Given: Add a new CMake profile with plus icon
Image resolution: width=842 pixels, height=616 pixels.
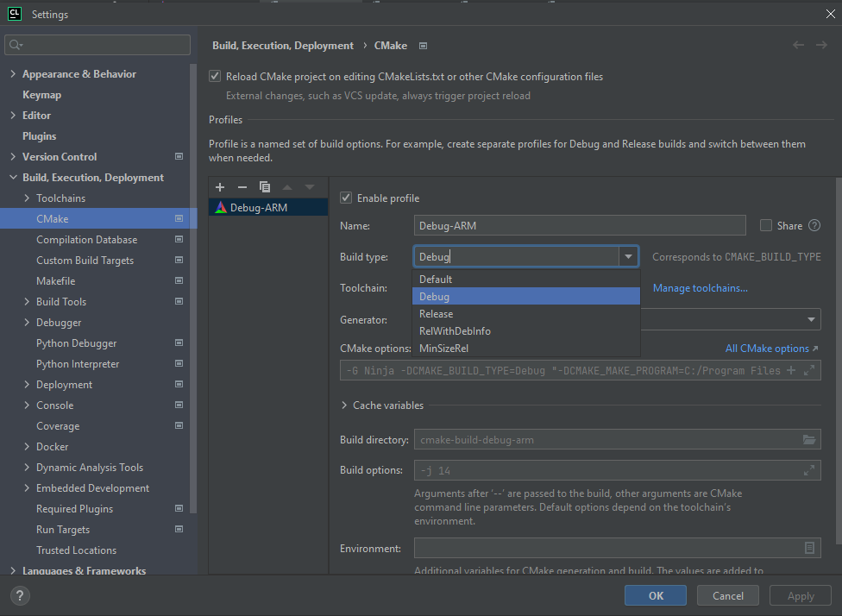Looking at the screenshot, I should pyautogui.click(x=220, y=187).
